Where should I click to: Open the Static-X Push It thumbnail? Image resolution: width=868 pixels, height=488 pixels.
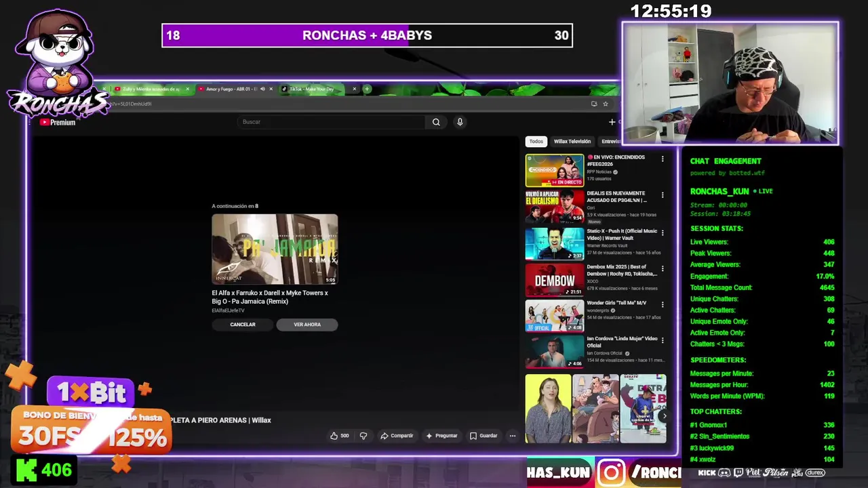point(555,243)
